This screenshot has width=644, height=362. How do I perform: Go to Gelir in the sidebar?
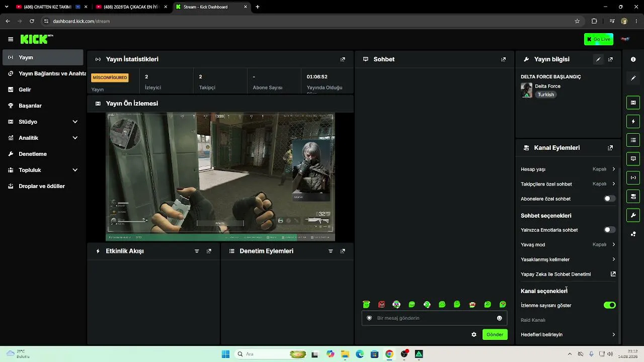43,89
